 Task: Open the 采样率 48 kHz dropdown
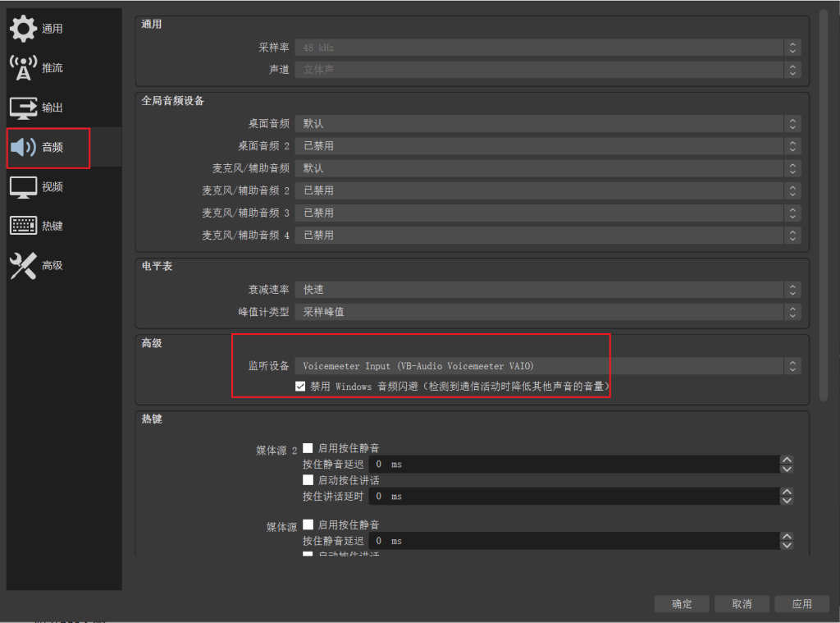[x=547, y=48]
